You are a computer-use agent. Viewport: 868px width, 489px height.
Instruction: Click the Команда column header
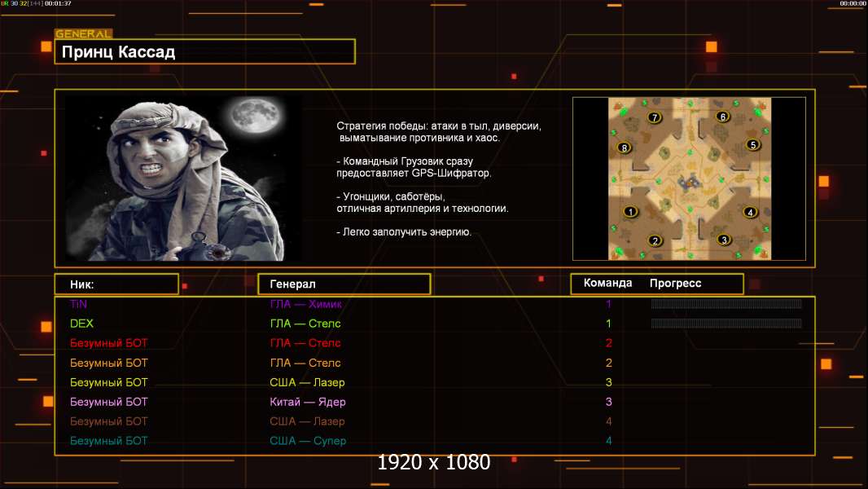pyautogui.click(x=607, y=283)
